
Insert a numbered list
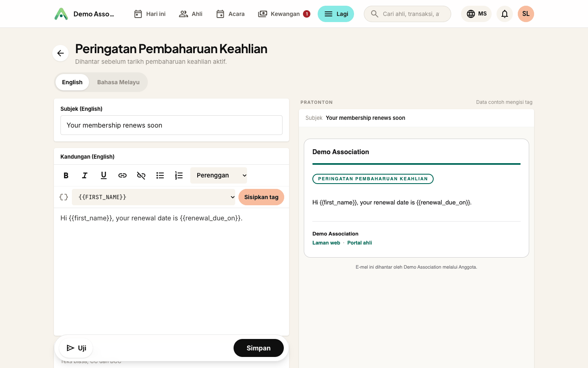click(179, 175)
